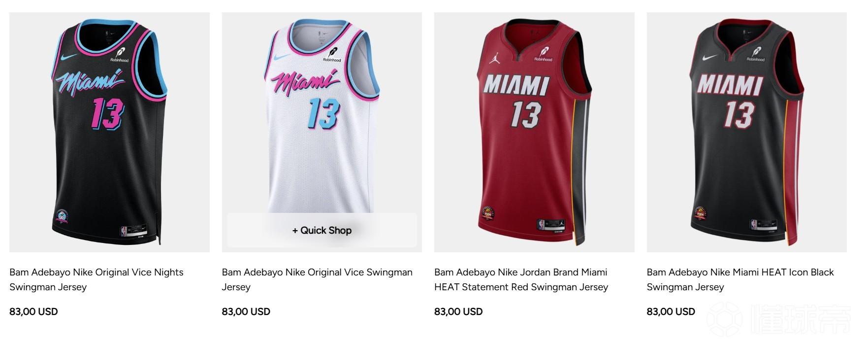
Task: Click the price under white Vice Swingman jersey
Action: [x=246, y=311]
